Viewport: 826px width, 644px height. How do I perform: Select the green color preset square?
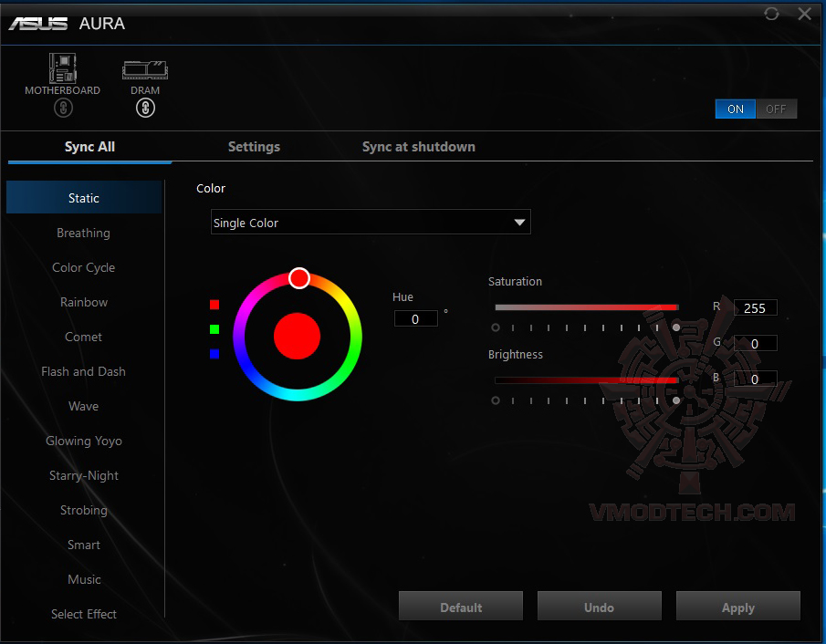[214, 329]
